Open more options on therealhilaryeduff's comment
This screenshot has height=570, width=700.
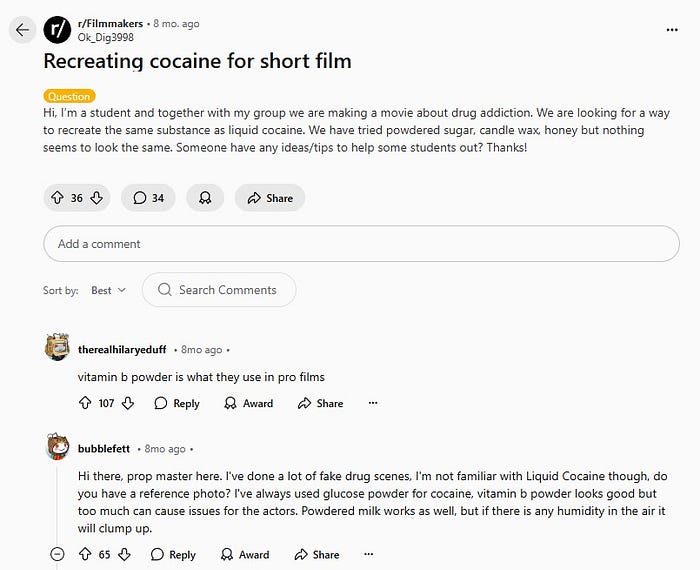click(x=373, y=403)
